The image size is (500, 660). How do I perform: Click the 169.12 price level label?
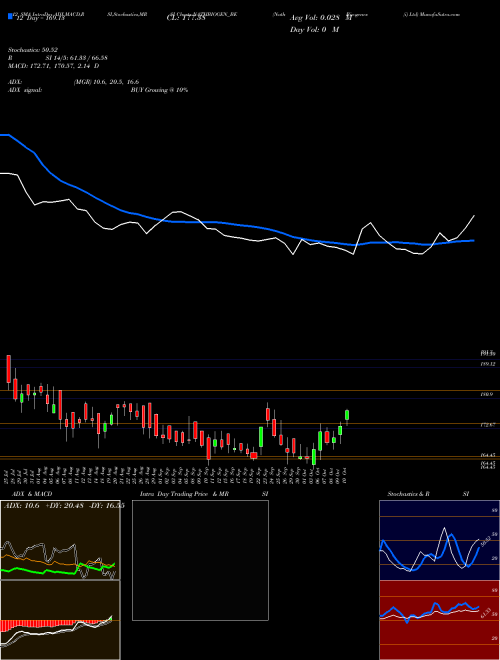pos(489,364)
